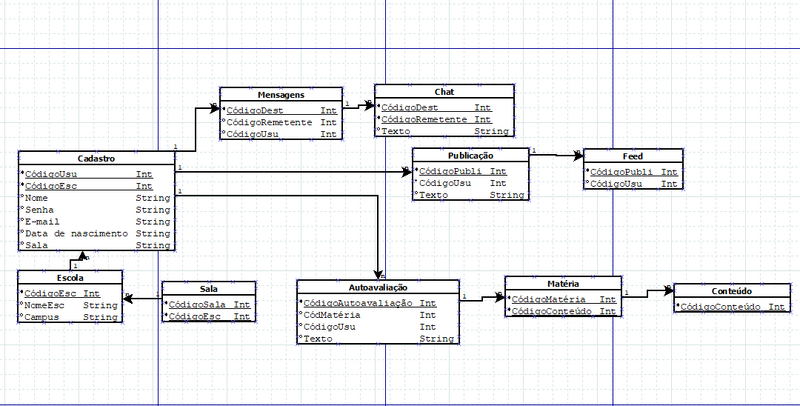Select the Matéria table header
This screenshot has width=800, height=406.
point(562,283)
